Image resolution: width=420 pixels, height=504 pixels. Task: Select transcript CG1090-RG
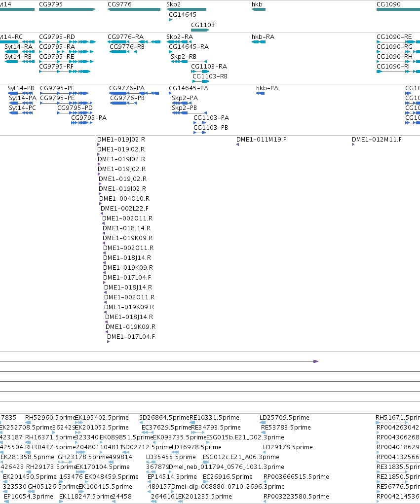395,47
